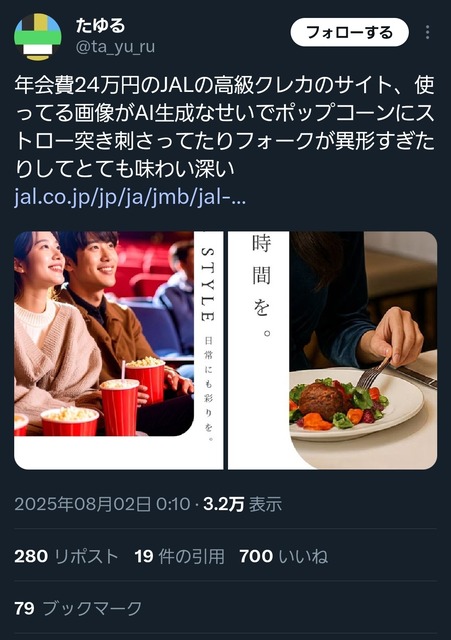The width and height of the screenshot is (451, 640).
Task: Click the たゆる display name
Action: pos(100,25)
